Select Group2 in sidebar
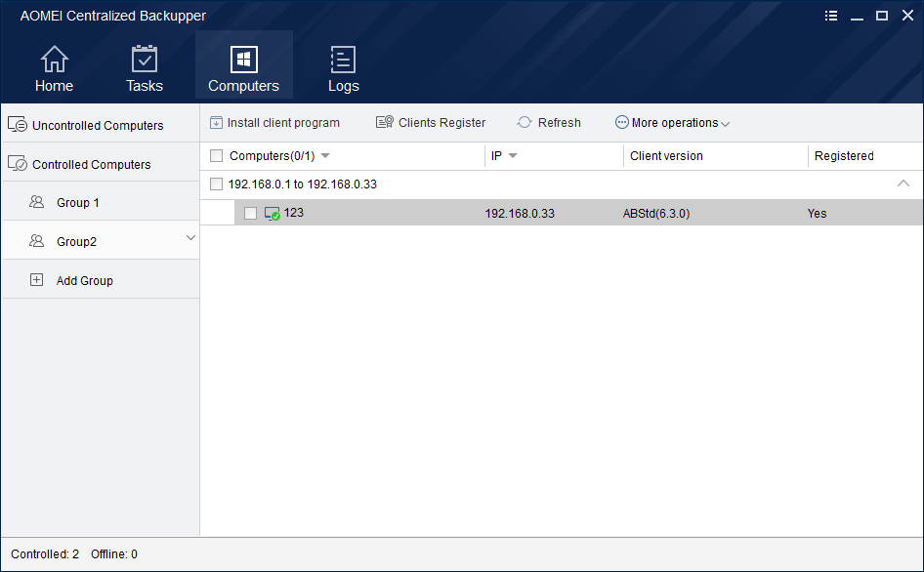 pyautogui.click(x=101, y=241)
